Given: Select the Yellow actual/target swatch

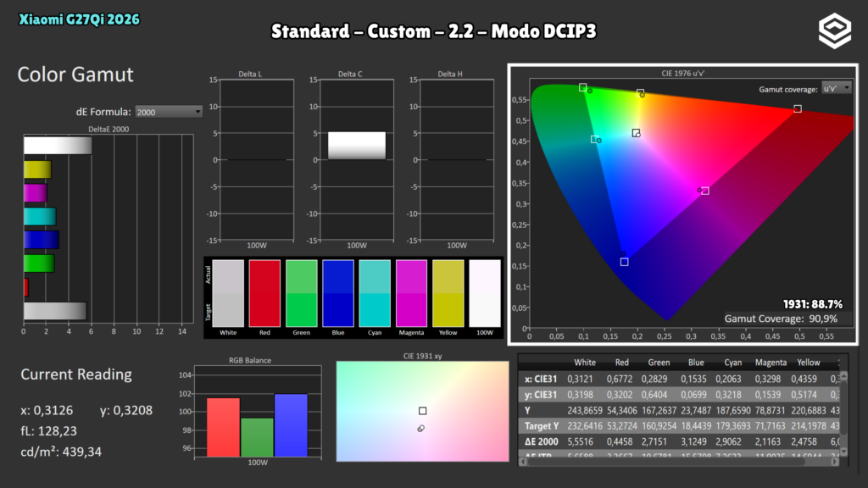Looking at the screenshot, I should (448, 293).
